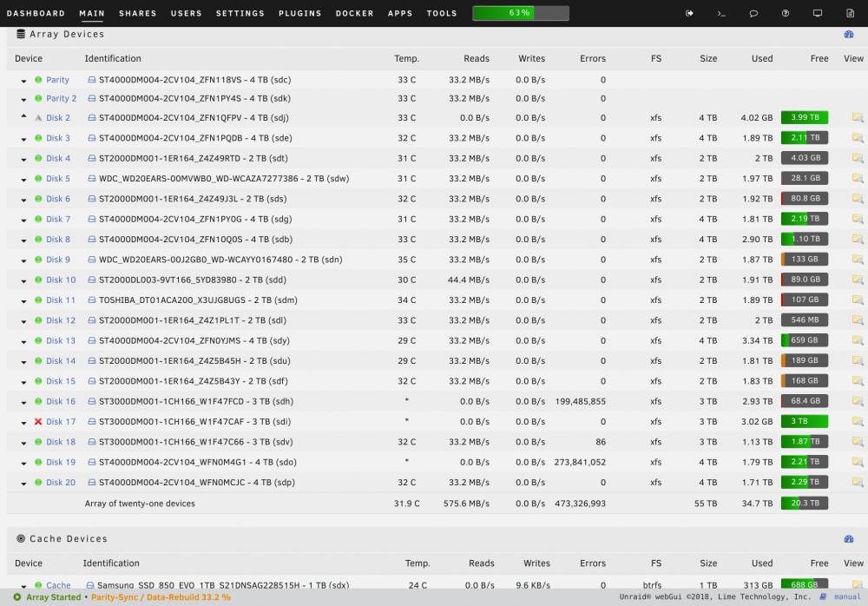Toggle Array Devices dashboard gauge icon

pyautogui.click(x=849, y=35)
